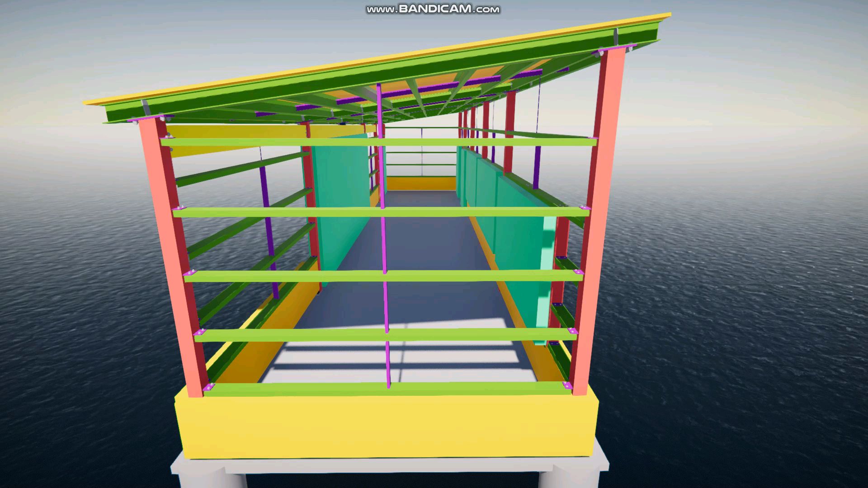868x488 pixels.
Task: Click the magenta bolt plate at bottom-left column
Action: click(x=209, y=388)
